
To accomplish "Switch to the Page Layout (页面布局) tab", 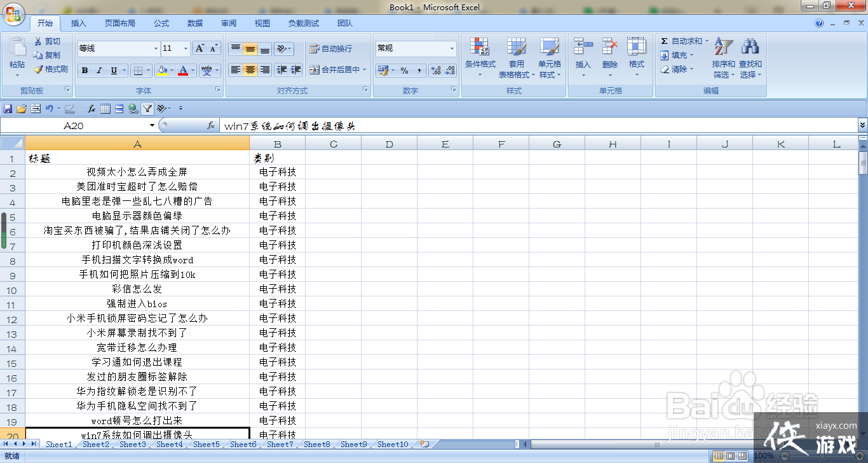I will 120,24.
